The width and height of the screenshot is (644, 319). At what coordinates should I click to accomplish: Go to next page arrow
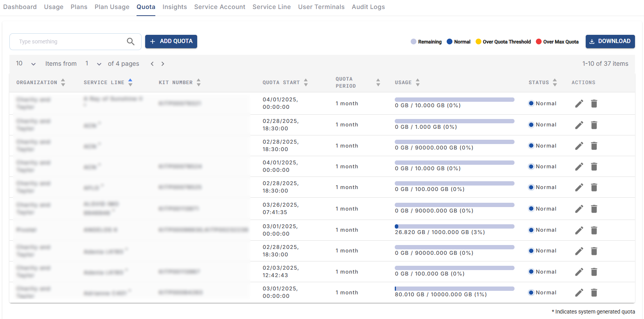163,64
